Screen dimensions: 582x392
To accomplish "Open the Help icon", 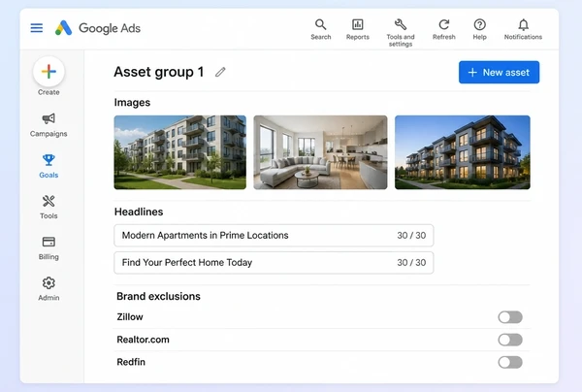I will (x=479, y=29).
